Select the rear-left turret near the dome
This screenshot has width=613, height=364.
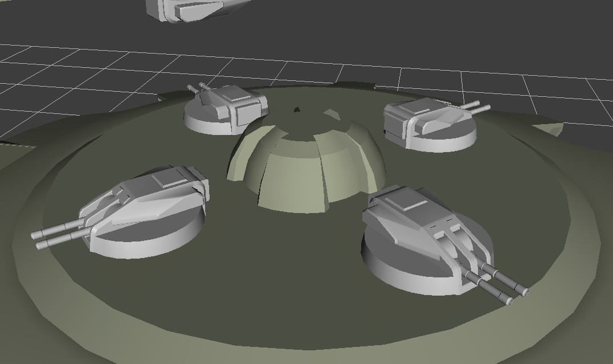pos(226,109)
